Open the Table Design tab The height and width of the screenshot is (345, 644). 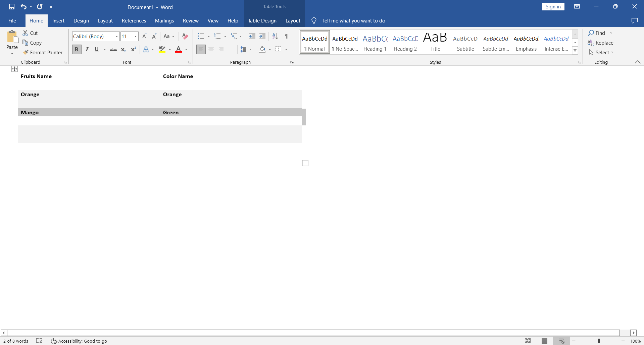pos(262,21)
